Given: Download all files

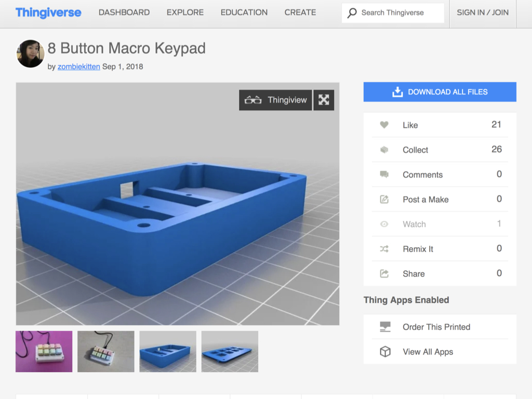Looking at the screenshot, I should 440,92.
